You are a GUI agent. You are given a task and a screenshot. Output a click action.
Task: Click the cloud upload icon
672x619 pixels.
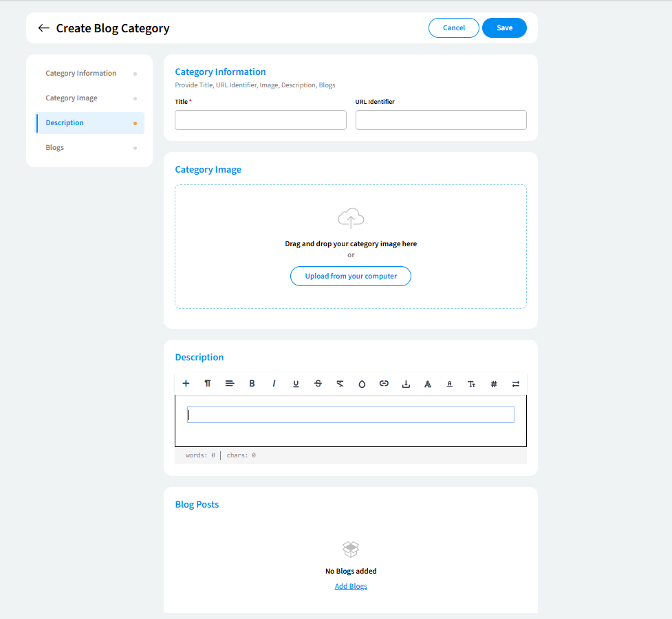[x=351, y=219]
